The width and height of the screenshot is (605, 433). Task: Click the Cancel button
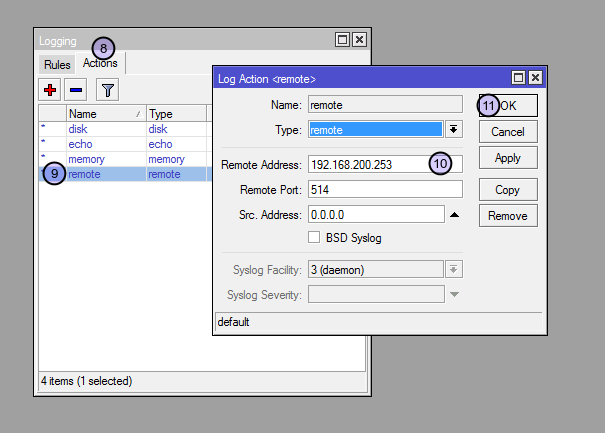click(508, 132)
